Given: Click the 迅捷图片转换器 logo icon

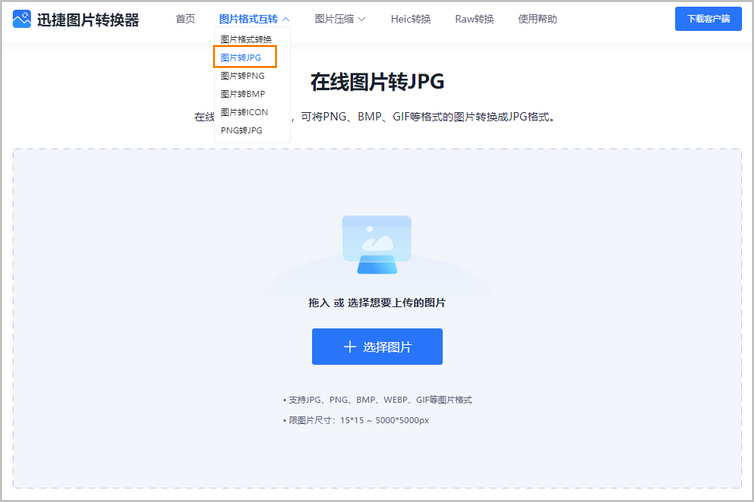Looking at the screenshot, I should (x=22, y=19).
